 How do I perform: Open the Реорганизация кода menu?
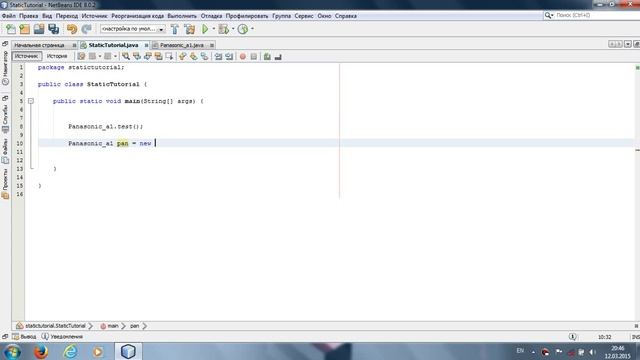point(138,16)
